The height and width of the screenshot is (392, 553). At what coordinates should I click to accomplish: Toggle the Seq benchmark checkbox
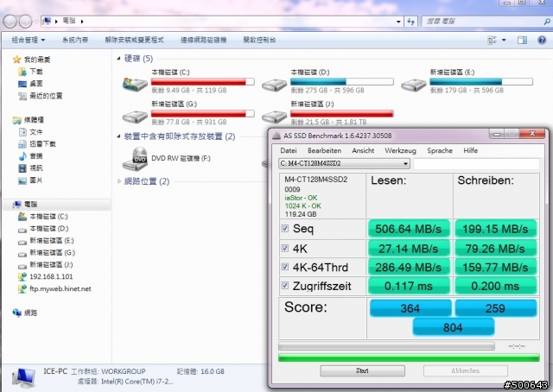[x=285, y=229]
